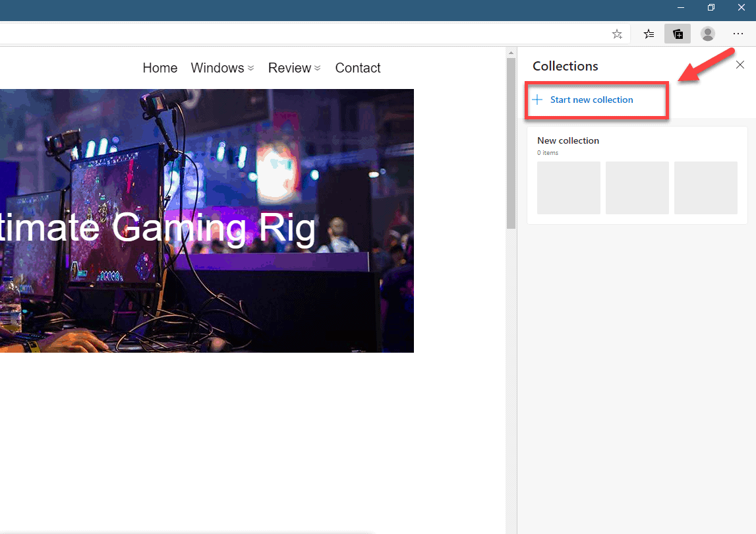Open the Windows menu item
The width and height of the screenshot is (756, 534).
(x=218, y=68)
